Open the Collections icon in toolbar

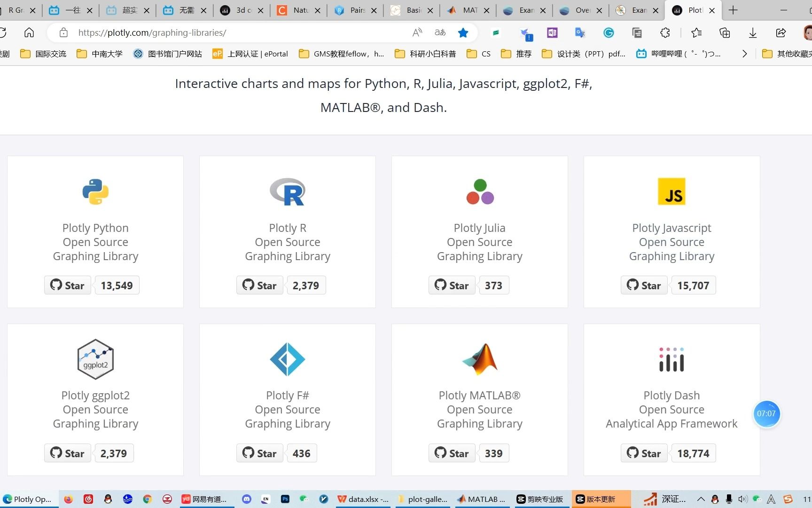725,32
